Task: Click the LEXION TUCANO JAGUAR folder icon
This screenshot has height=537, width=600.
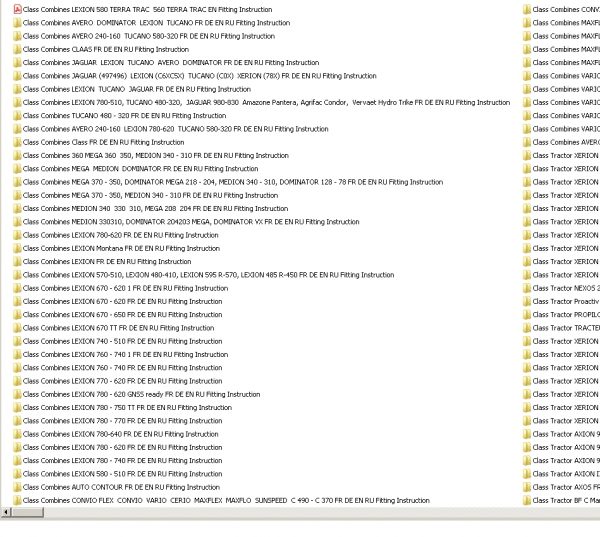Action: coord(17,89)
